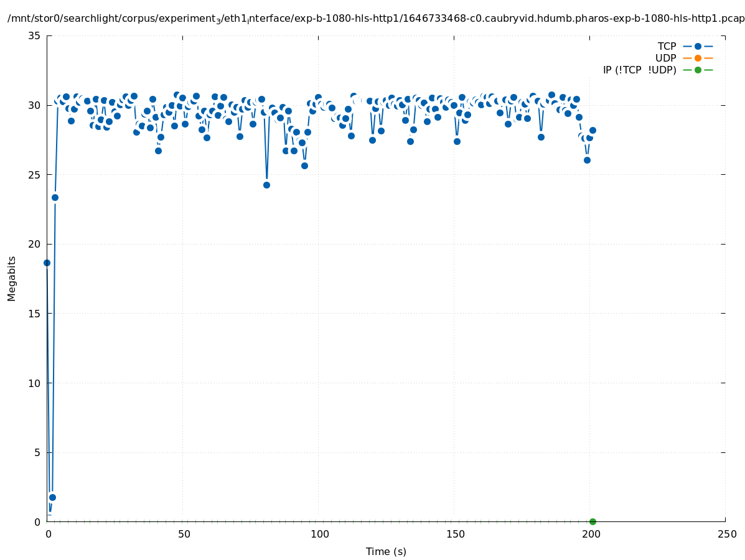745x560 pixels.
Task: Click the TCP dip point near 26 Megabits at the series end
Action: 587,160
